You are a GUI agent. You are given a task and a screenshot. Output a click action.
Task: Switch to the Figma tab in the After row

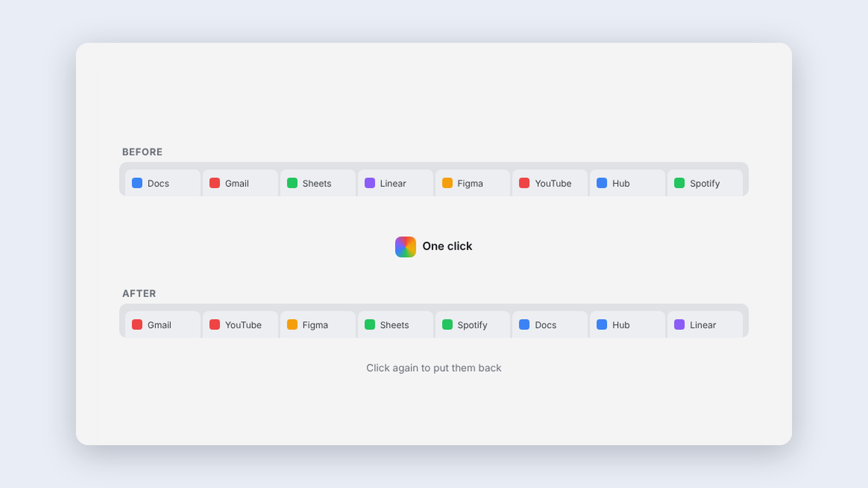[318, 325]
